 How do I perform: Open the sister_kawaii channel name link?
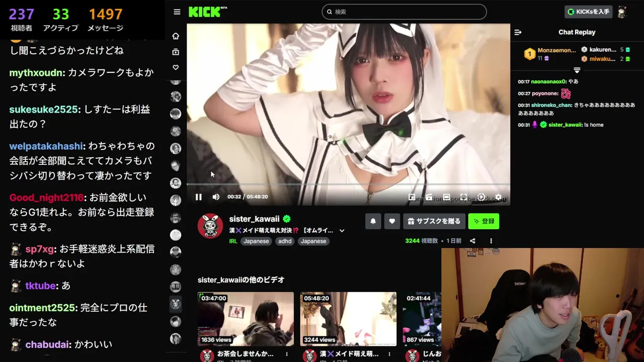(x=254, y=219)
